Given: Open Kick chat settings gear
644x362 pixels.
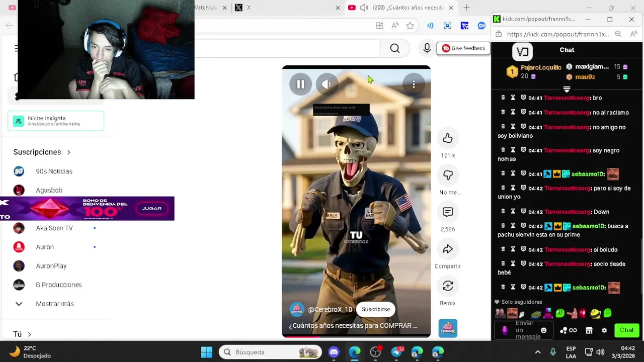Looking at the screenshot, I should tap(604, 330).
